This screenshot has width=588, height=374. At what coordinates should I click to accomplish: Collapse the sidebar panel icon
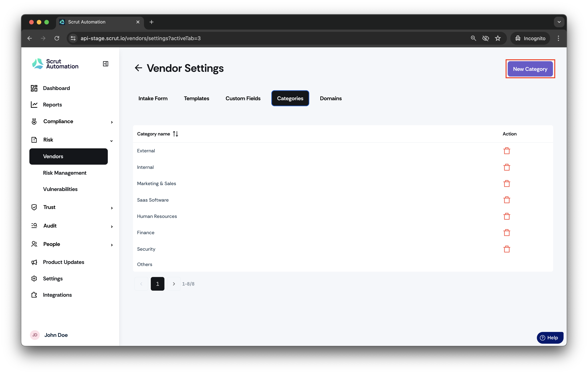tap(106, 64)
